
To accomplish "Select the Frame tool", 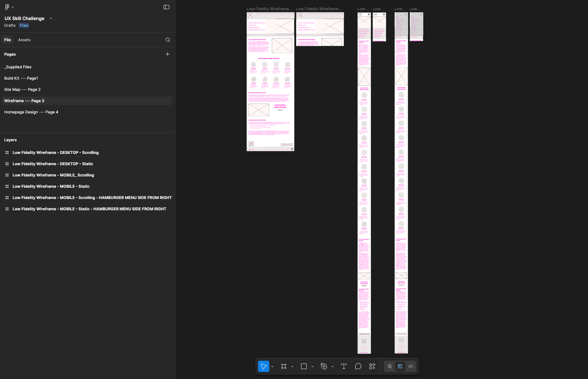I will (x=284, y=366).
